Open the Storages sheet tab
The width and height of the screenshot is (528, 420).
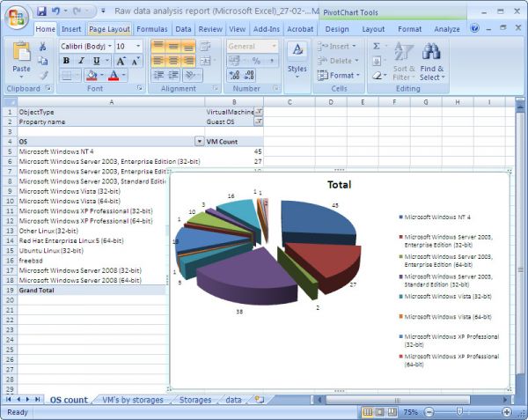point(195,400)
